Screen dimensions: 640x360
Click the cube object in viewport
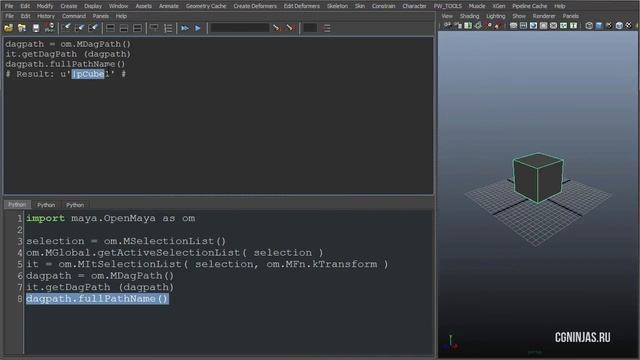point(538,178)
